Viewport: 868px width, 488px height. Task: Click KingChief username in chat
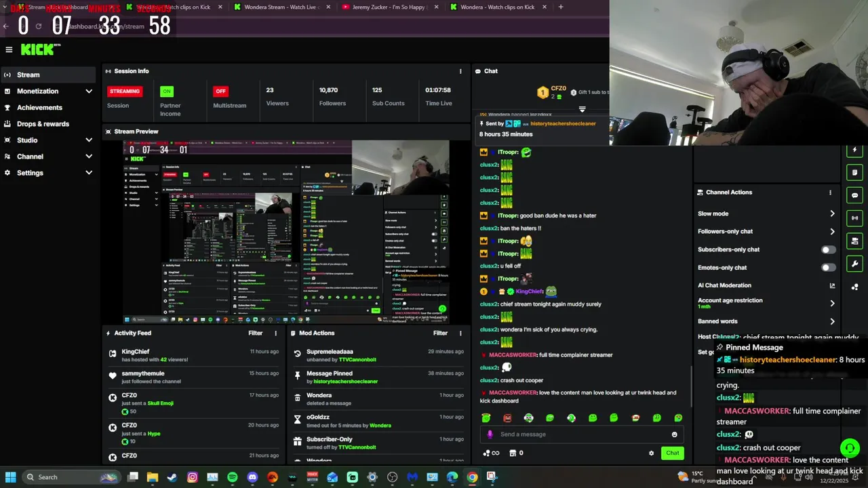(530, 291)
